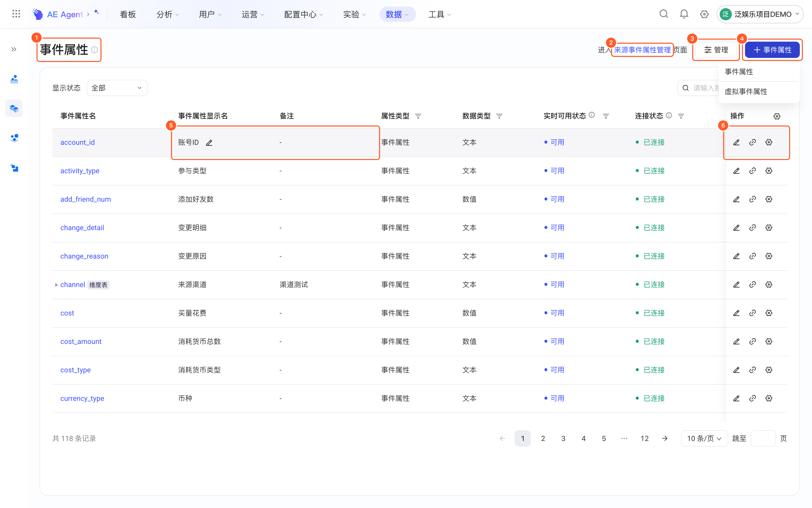This screenshot has height=508, width=812.
Task: Click pencil icon beside 账号ID display name
Action: [x=209, y=143]
